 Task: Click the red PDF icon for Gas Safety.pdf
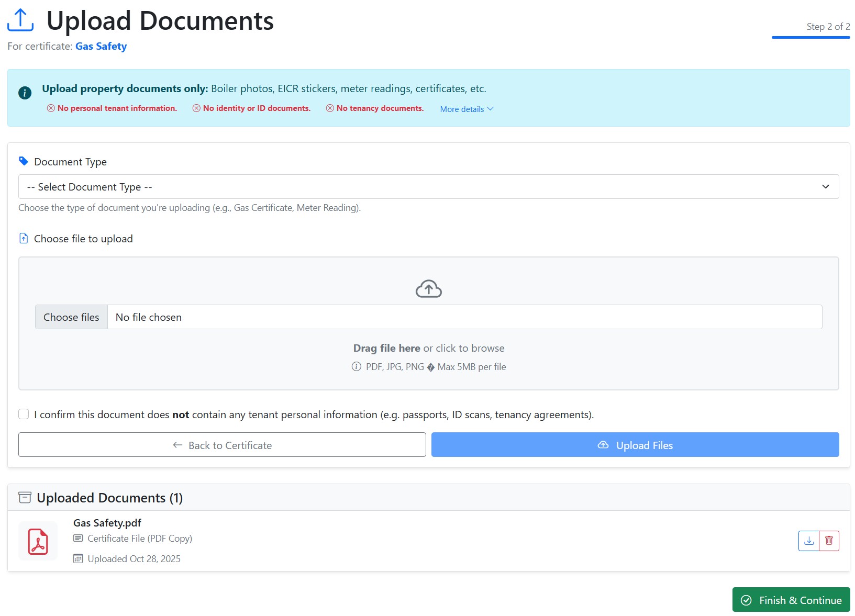pos(37,541)
